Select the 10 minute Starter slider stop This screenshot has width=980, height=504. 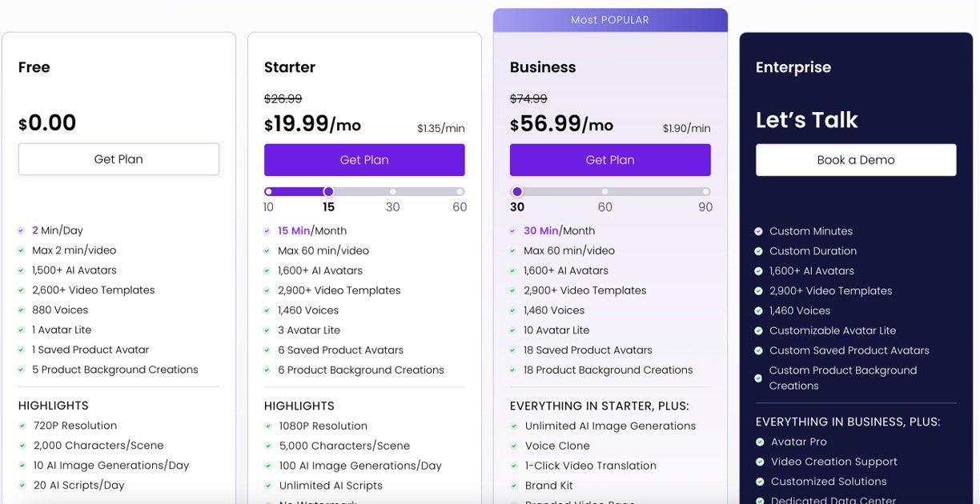(268, 192)
